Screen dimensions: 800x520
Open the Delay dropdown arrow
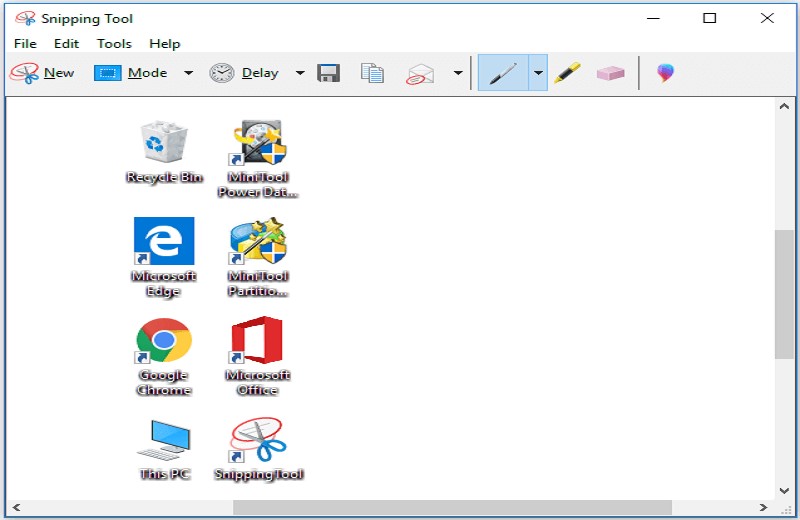300,73
